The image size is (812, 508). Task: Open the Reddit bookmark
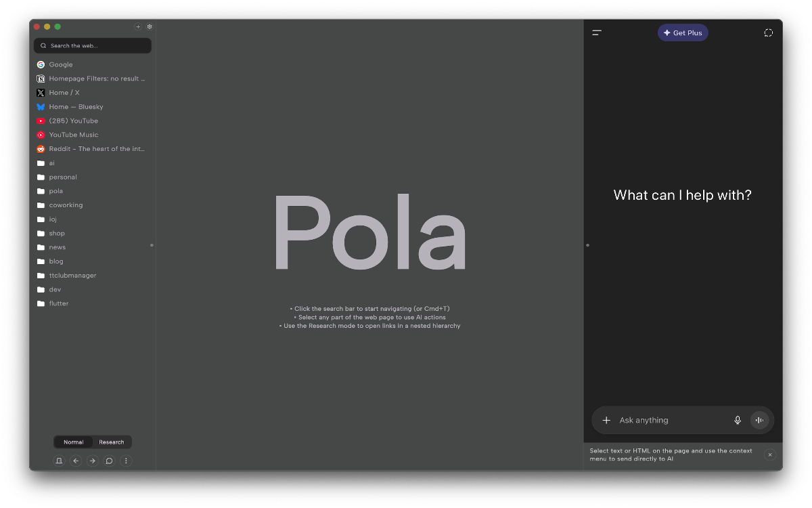click(x=93, y=149)
